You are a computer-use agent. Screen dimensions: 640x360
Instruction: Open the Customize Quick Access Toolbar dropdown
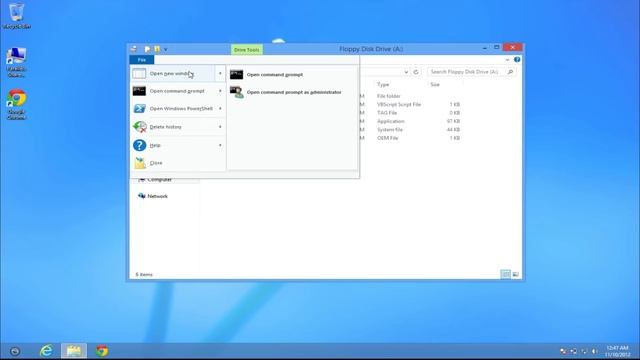coord(165,49)
